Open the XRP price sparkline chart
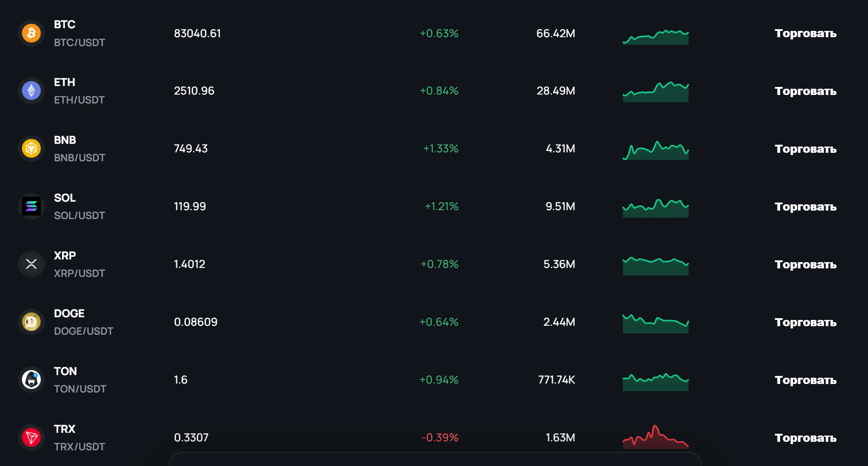This screenshot has width=868, height=466. (656, 266)
